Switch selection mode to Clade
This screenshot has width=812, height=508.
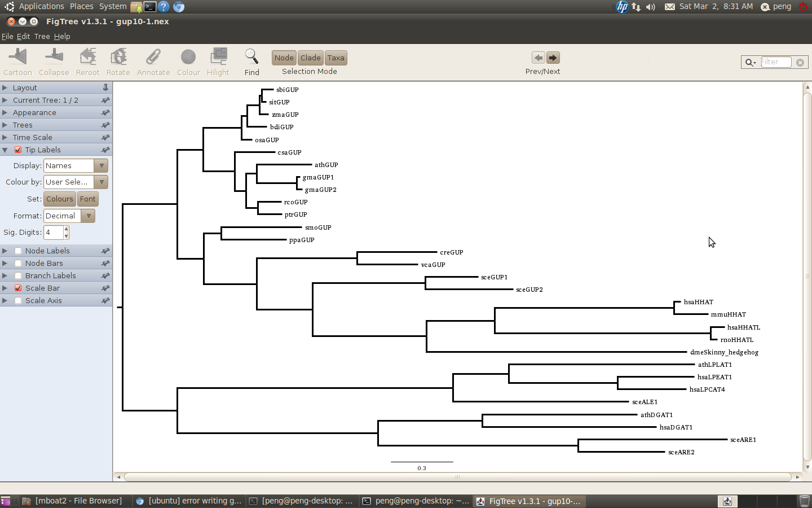[x=310, y=58]
